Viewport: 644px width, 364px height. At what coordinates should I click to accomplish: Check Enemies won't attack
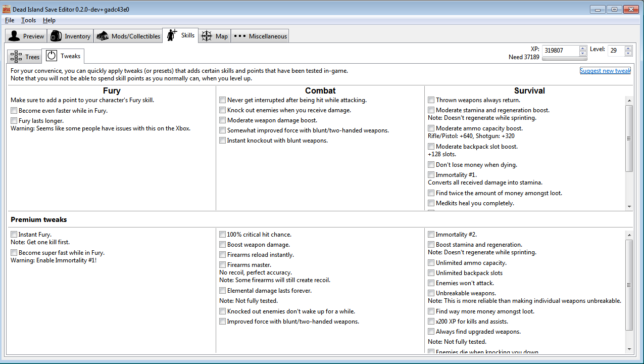pos(431,283)
